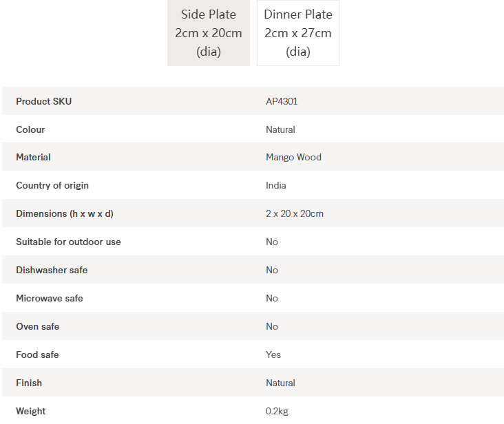Click the Suitable for outdoor use label

[x=68, y=242]
